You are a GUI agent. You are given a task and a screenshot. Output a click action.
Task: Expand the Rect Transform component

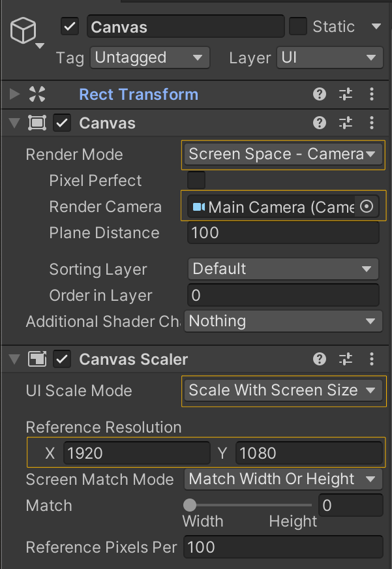pos(15,95)
